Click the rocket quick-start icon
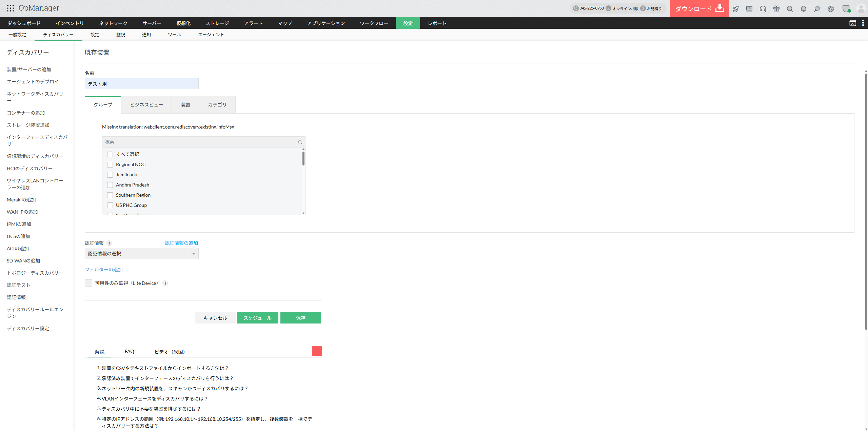Viewport: 868px width, 431px height. (x=735, y=9)
